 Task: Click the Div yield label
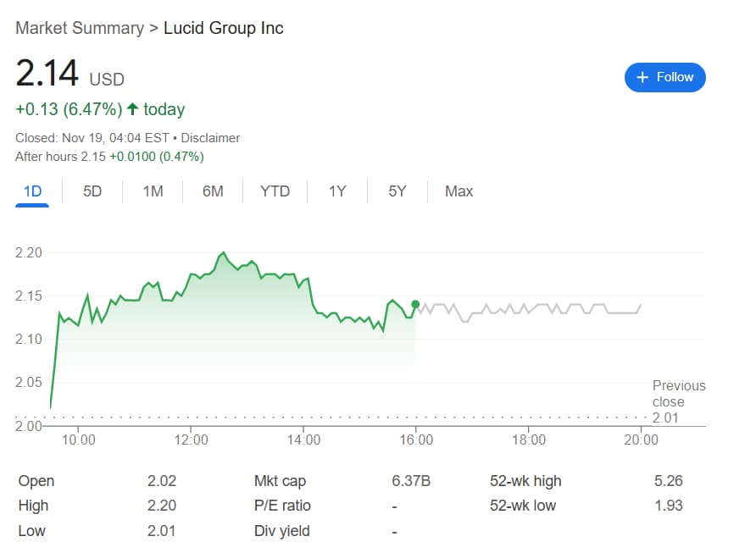(281, 531)
